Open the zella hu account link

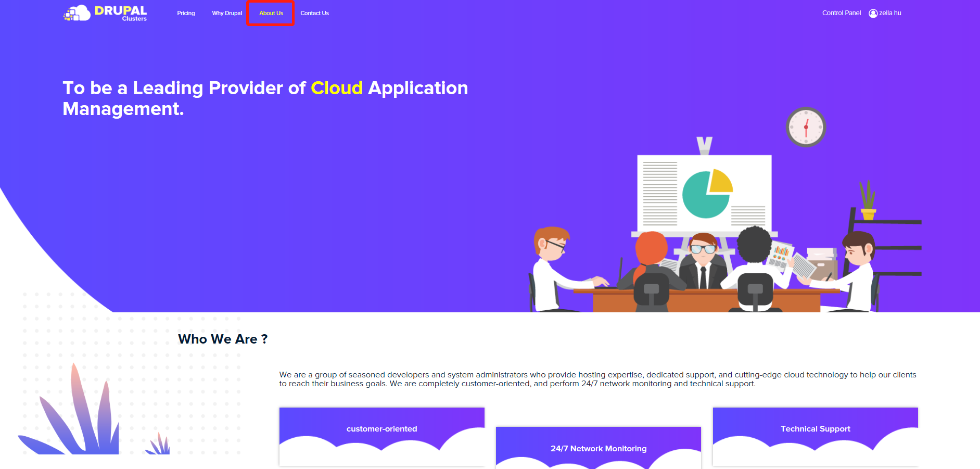(890, 13)
